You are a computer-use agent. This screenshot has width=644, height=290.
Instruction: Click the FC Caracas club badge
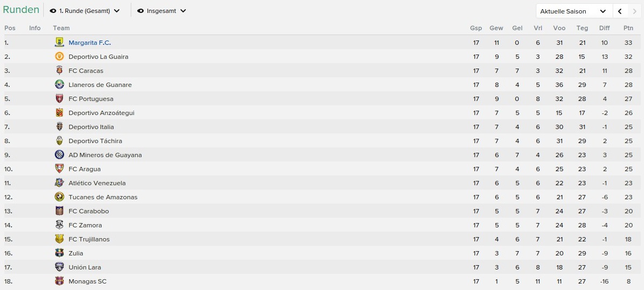tap(59, 70)
